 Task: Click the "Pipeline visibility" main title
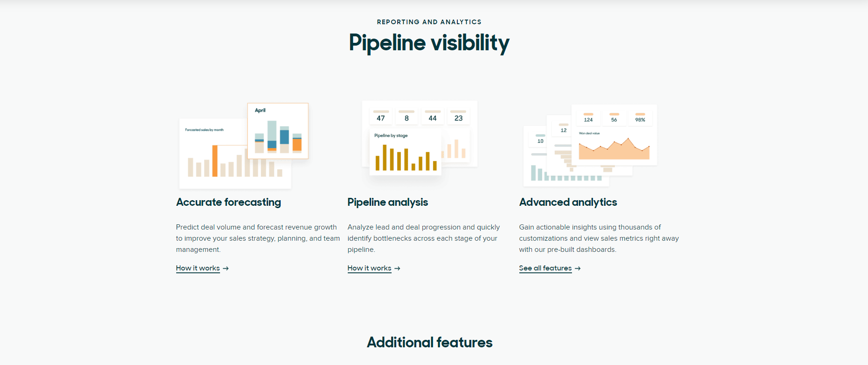[x=429, y=43]
